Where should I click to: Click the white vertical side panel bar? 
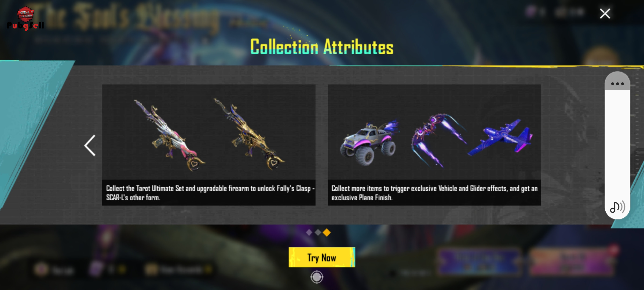click(617, 145)
